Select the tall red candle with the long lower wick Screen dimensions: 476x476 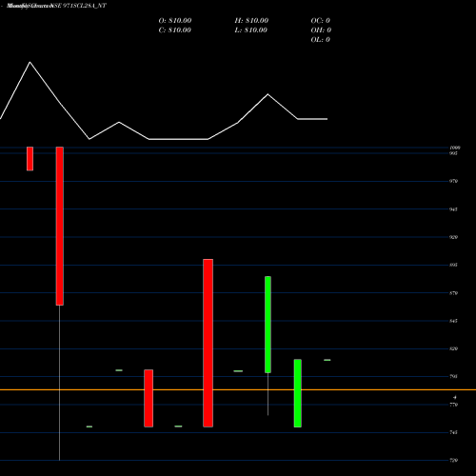(x=60, y=226)
